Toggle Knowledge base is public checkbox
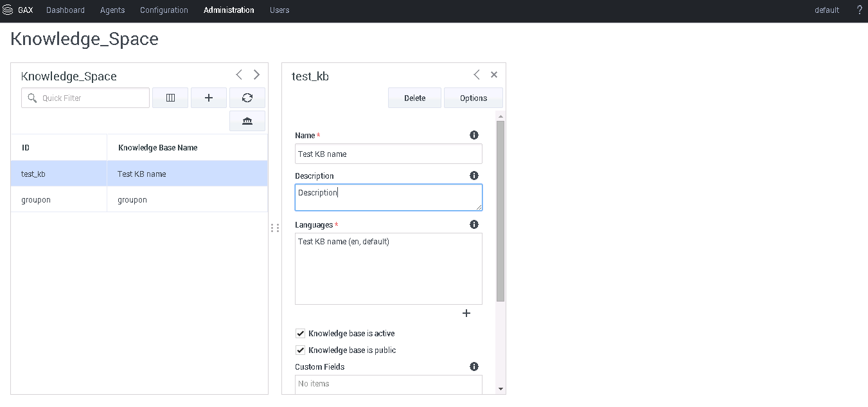Image resolution: width=868 pixels, height=407 pixels. tap(300, 350)
